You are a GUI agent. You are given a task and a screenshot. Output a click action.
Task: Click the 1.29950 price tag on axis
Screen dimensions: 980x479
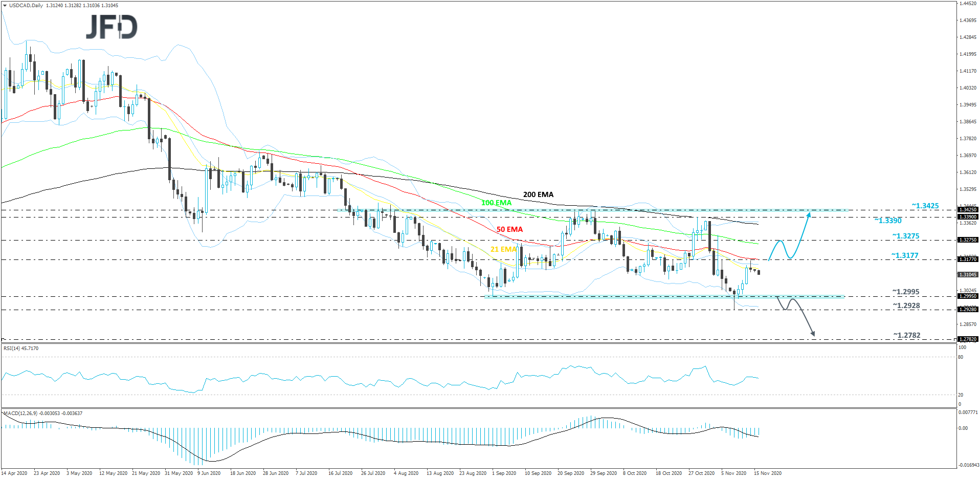(968, 296)
